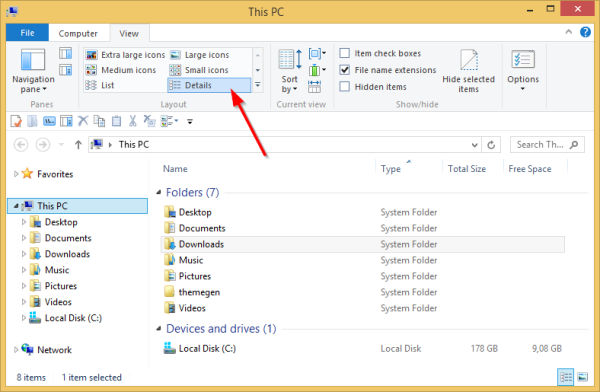Image resolution: width=600 pixels, height=392 pixels.
Task: Customize Quick Access Toolbar arrow
Action: tap(190, 122)
